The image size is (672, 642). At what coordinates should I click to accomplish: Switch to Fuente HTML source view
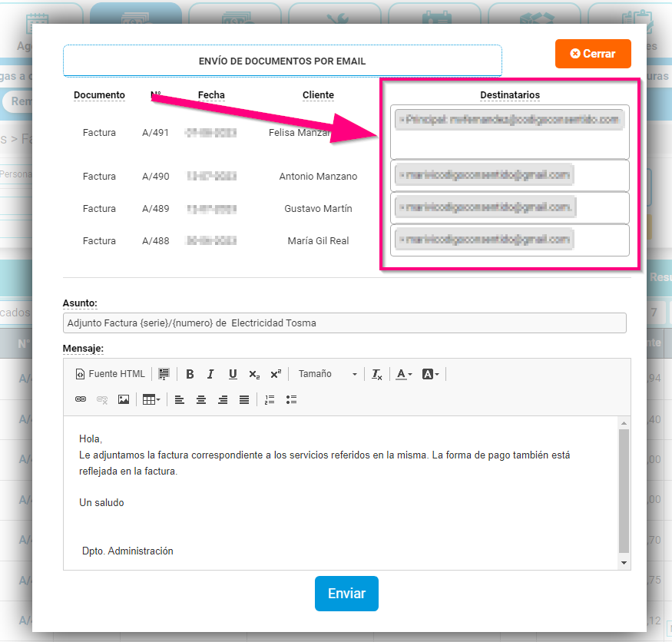[x=110, y=374]
